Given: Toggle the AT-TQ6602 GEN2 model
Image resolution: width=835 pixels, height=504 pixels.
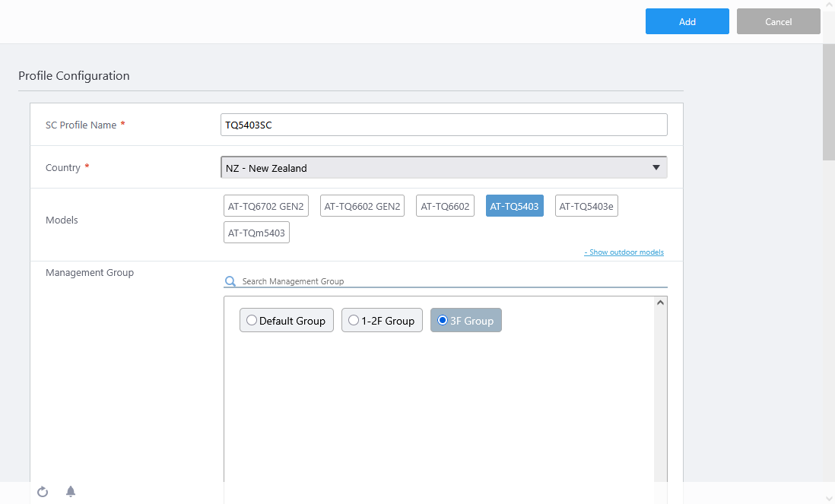Looking at the screenshot, I should click(x=362, y=206).
